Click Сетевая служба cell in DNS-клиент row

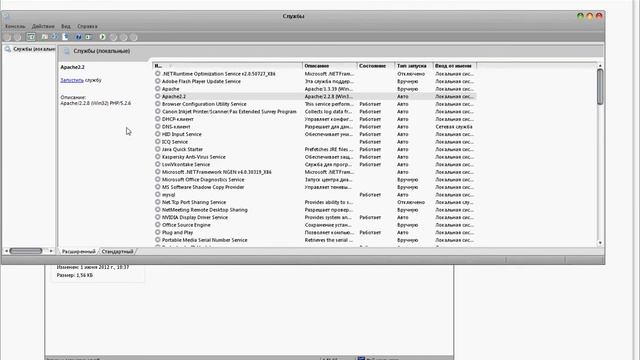pyautogui.click(x=454, y=127)
